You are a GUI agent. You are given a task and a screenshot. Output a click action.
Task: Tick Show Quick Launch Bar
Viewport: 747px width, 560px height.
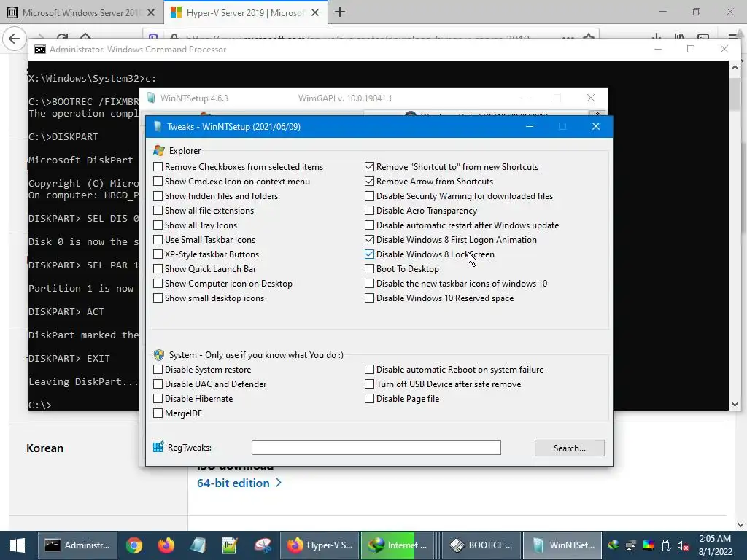(x=158, y=269)
